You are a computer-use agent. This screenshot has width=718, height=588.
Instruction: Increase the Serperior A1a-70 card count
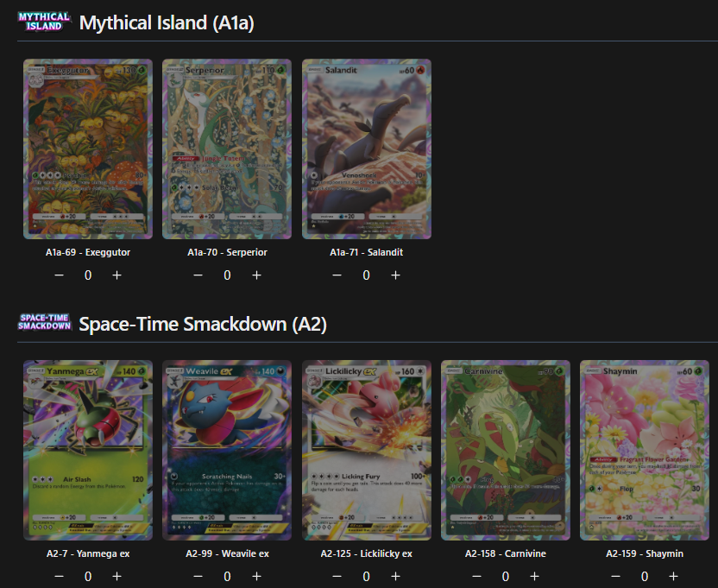256,275
